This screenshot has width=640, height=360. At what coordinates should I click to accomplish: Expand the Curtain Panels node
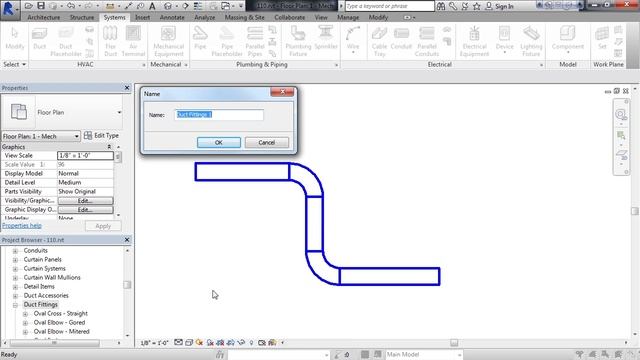pos(15,260)
